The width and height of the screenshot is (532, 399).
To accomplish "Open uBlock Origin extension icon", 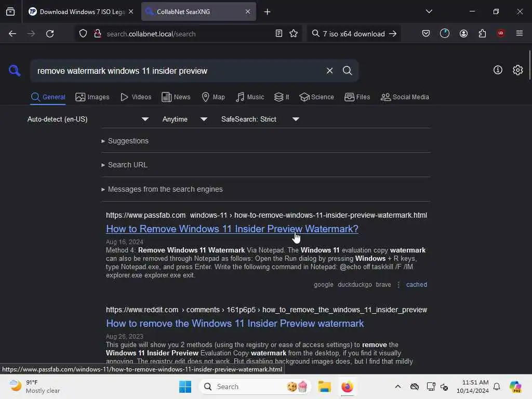I will [x=500, y=33].
